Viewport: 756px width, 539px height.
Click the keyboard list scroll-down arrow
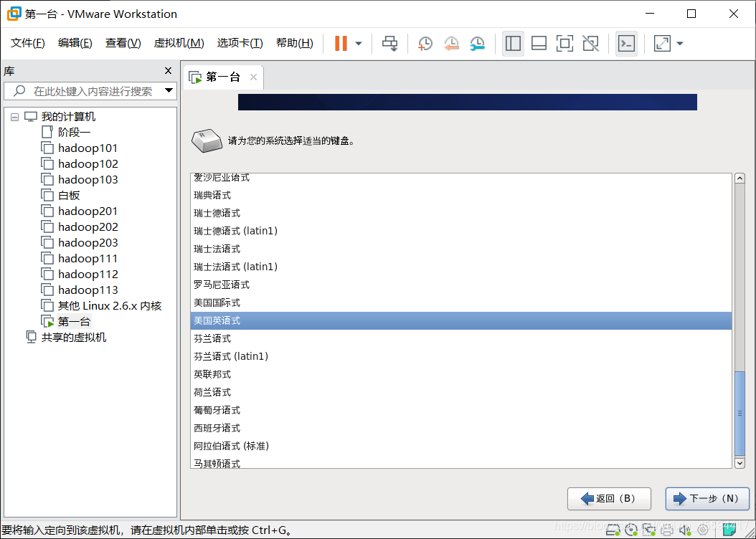pyautogui.click(x=740, y=463)
